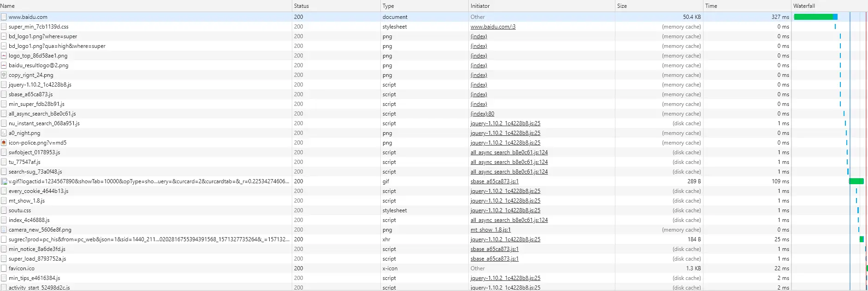Viewport: 868px width, 291px height.
Task: Click the icon beside index_4c46888.js
Action: (x=4, y=220)
